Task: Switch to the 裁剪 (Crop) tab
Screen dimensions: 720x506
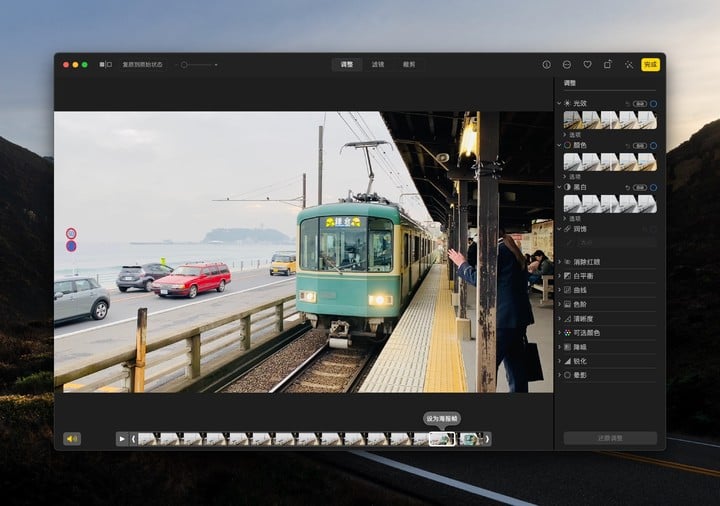Action: 408,64
